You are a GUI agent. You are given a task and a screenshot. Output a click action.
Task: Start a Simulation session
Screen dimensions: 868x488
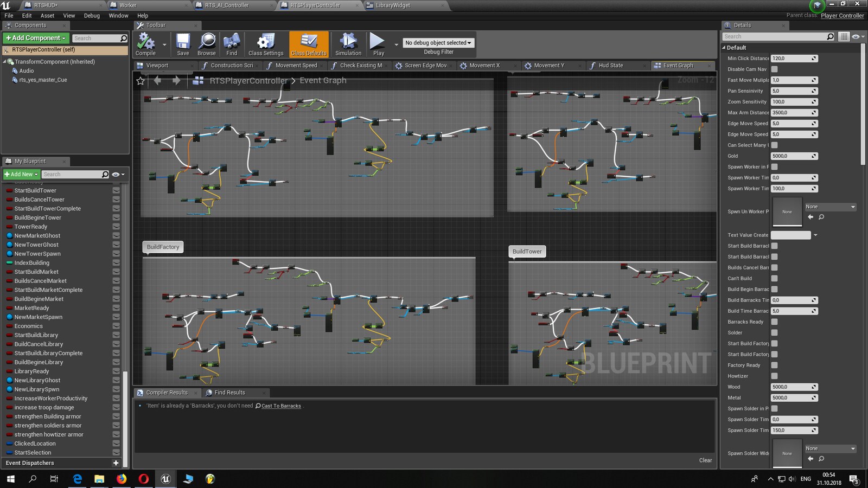(348, 43)
